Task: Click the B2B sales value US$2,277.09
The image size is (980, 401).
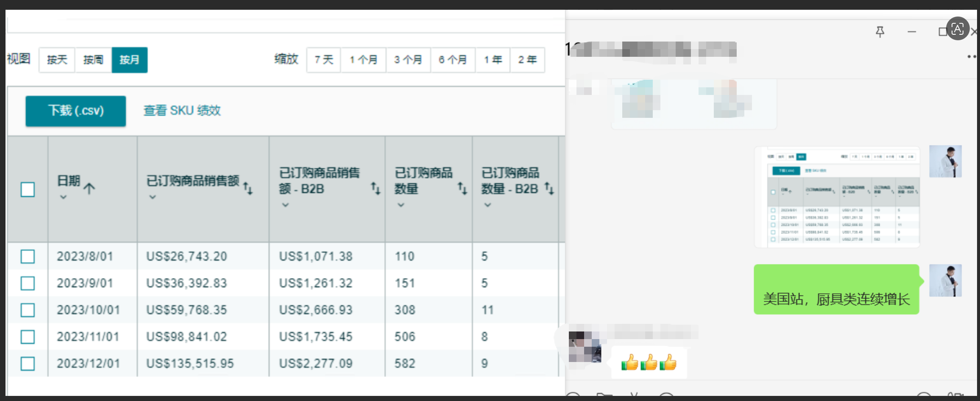Action: [316, 364]
